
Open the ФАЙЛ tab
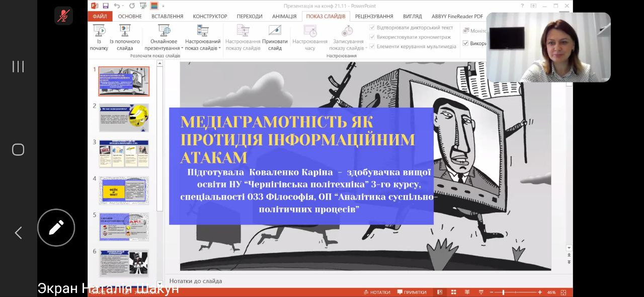pyautogui.click(x=101, y=16)
